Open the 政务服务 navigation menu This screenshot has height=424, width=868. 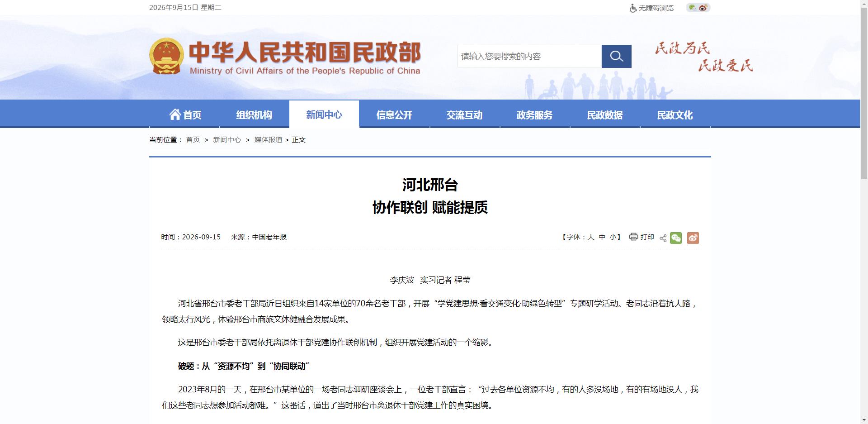click(x=534, y=115)
